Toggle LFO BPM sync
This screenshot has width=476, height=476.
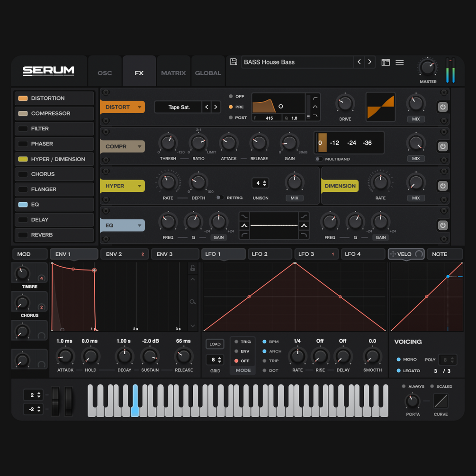point(270,341)
